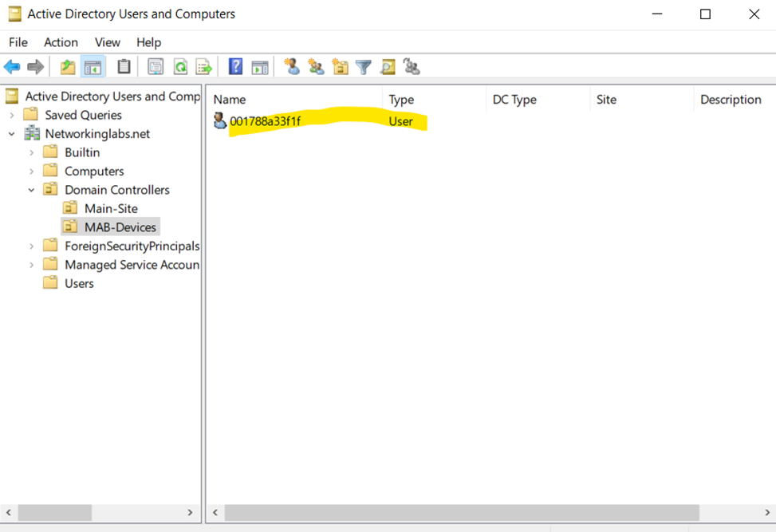Toggle the Show/Hide Console Tree toolbar icon
The image size is (776, 532).
[x=93, y=67]
